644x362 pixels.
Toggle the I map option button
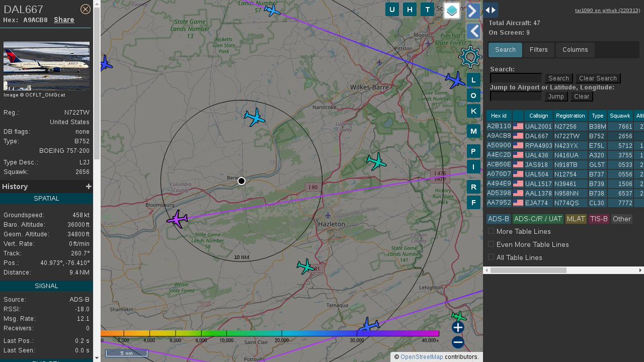point(473,167)
